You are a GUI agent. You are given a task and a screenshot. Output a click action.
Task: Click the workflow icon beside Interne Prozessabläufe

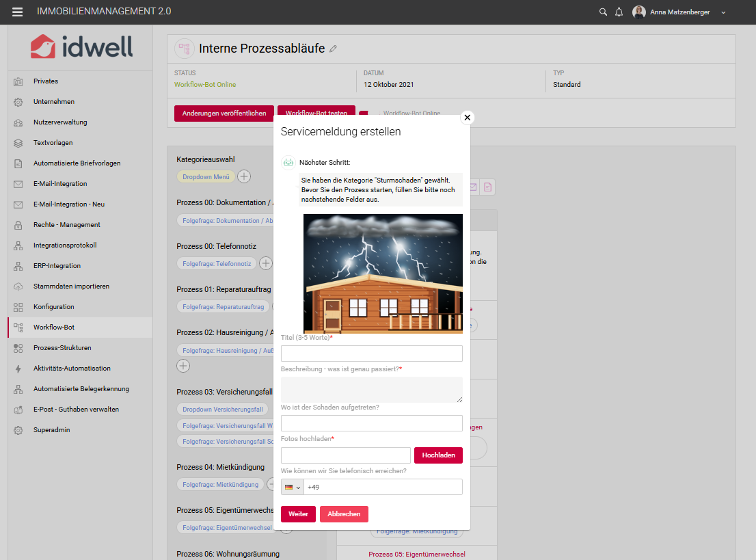pyautogui.click(x=184, y=49)
